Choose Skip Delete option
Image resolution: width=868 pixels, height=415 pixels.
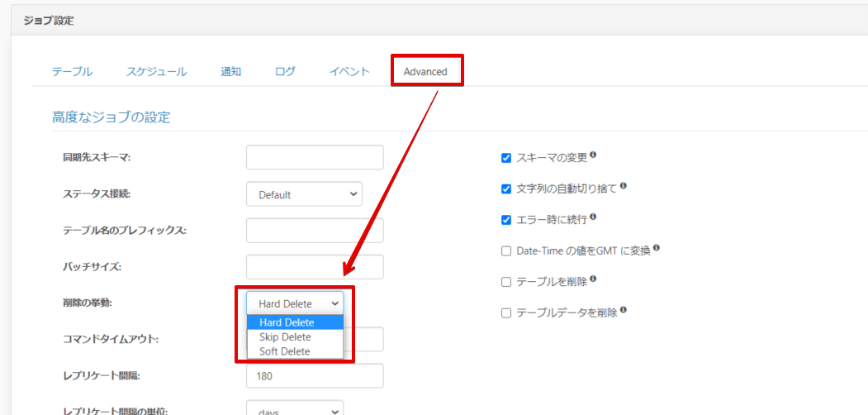pyautogui.click(x=295, y=336)
